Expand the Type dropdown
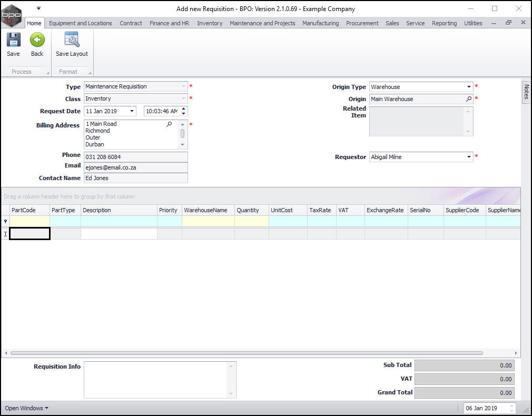Image resolution: width=532 pixels, height=416 pixels. (x=183, y=86)
